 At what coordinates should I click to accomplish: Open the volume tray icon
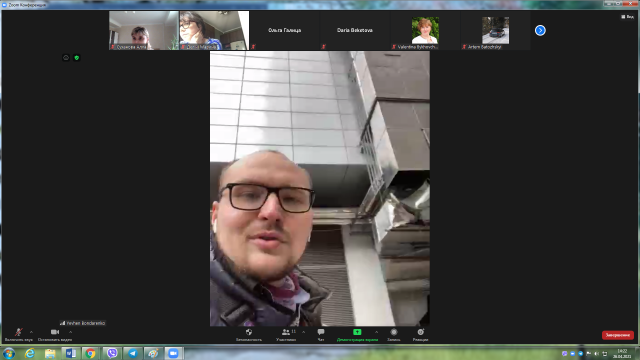click(596, 354)
